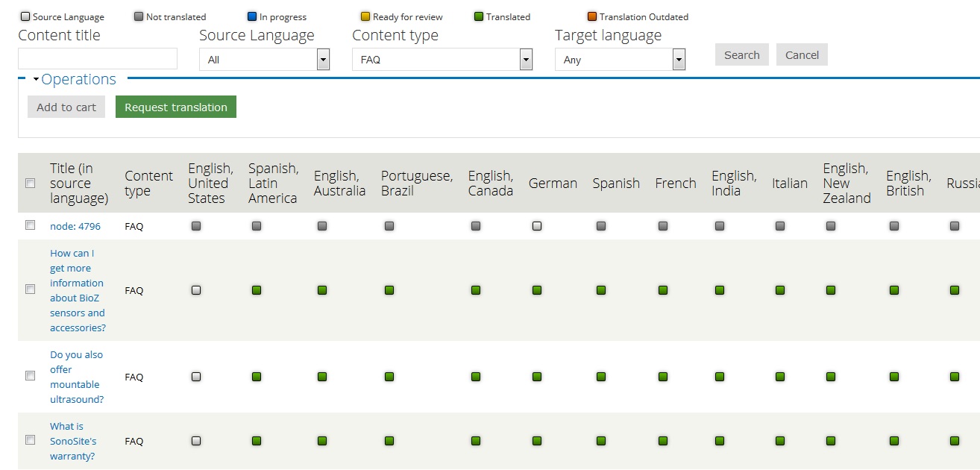Click the yellow Ready for review legend icon
The image size is (980, 470).
pos(365,16)
